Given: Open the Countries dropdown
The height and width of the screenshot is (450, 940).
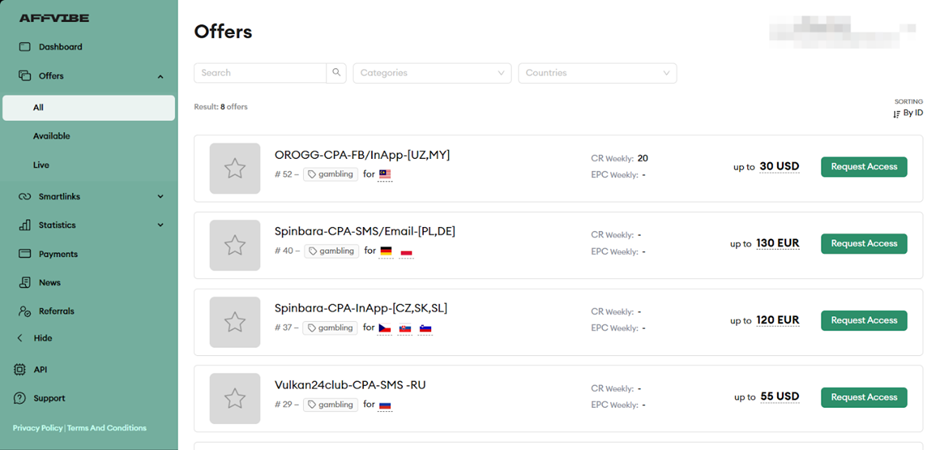Looking at the screenshot, I should (x=597, y=73).
